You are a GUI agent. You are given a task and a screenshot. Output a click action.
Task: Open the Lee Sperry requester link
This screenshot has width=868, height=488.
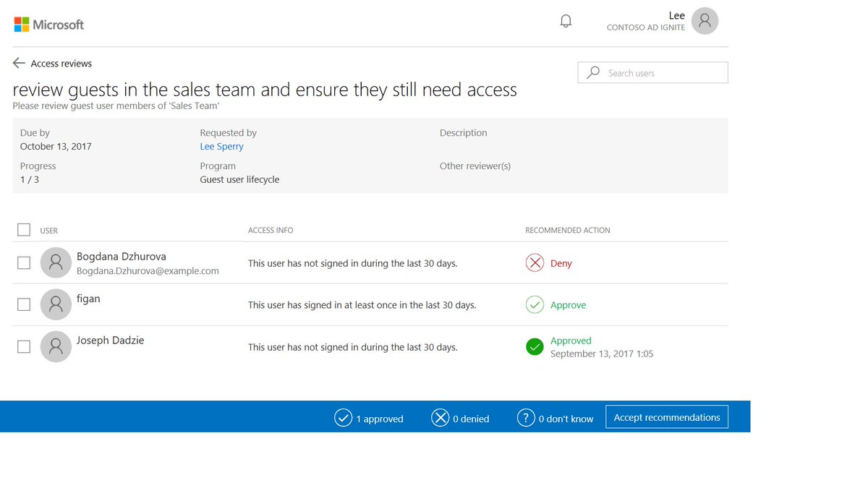tap(221, 146)
